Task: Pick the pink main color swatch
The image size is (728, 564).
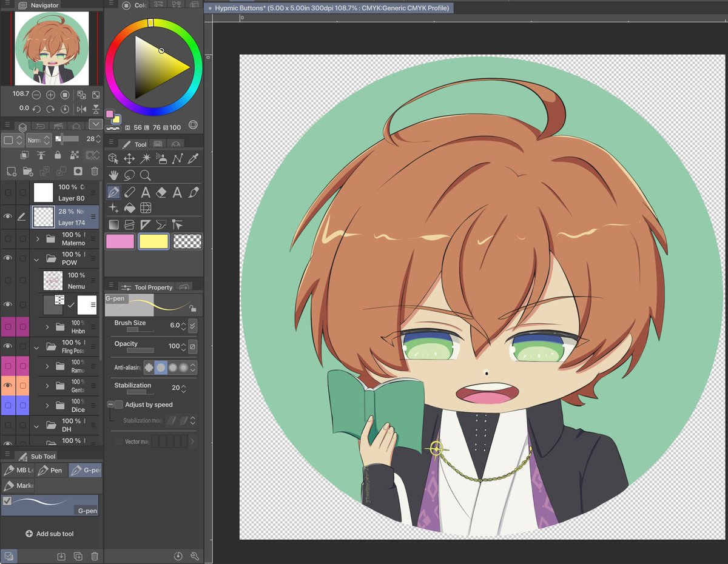Action: pyautogui.click(x=120, y=241)
